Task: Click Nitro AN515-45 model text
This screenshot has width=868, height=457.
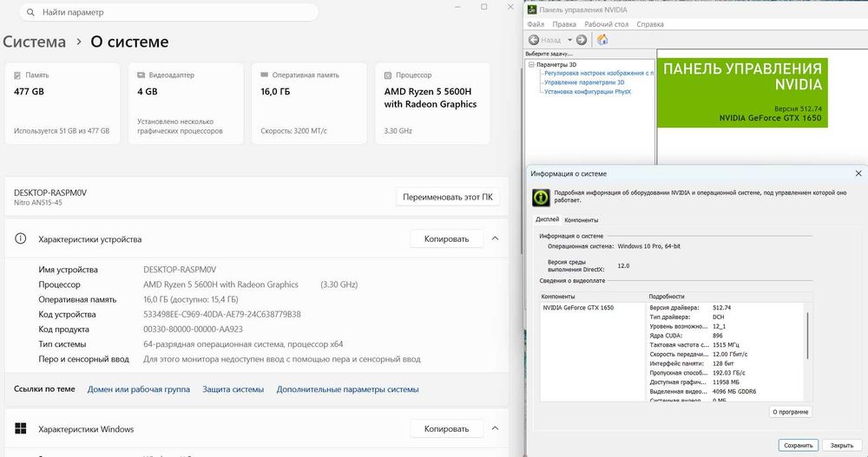Action: 37,203
